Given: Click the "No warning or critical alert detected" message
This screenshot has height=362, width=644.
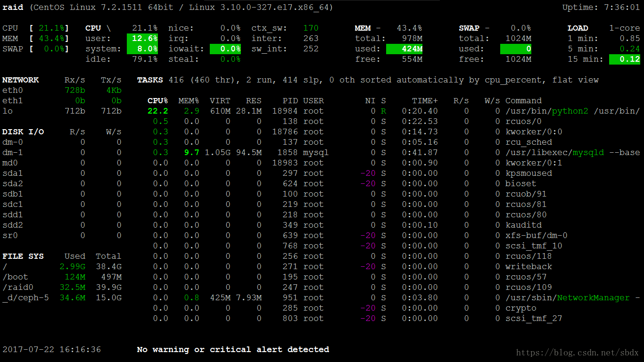Looking at the screenshot, I should pyautogui.click(x=233, y=350).
